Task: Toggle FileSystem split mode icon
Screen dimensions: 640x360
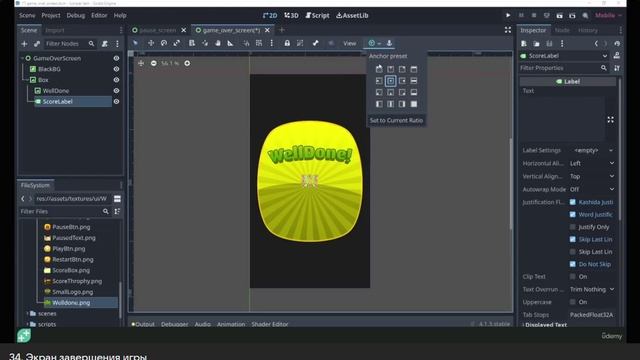Action: pos(117,199)
